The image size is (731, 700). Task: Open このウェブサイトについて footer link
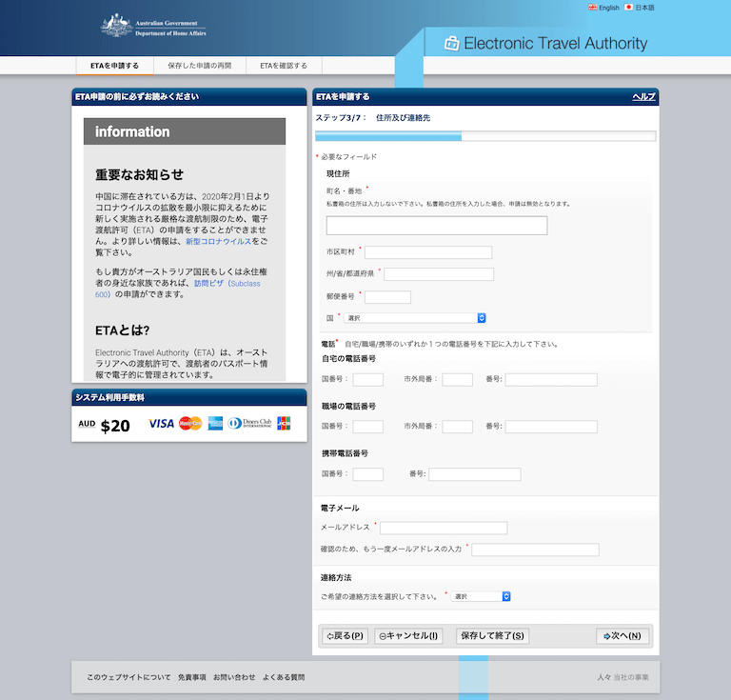tap(128, 677)
